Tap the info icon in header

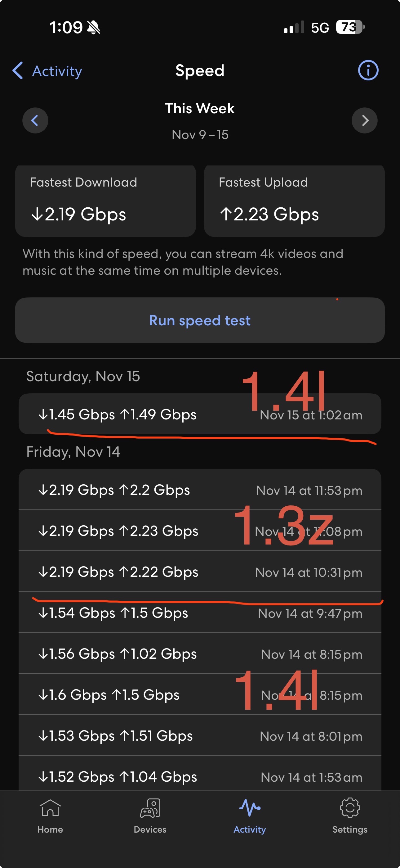pos(368,70)
